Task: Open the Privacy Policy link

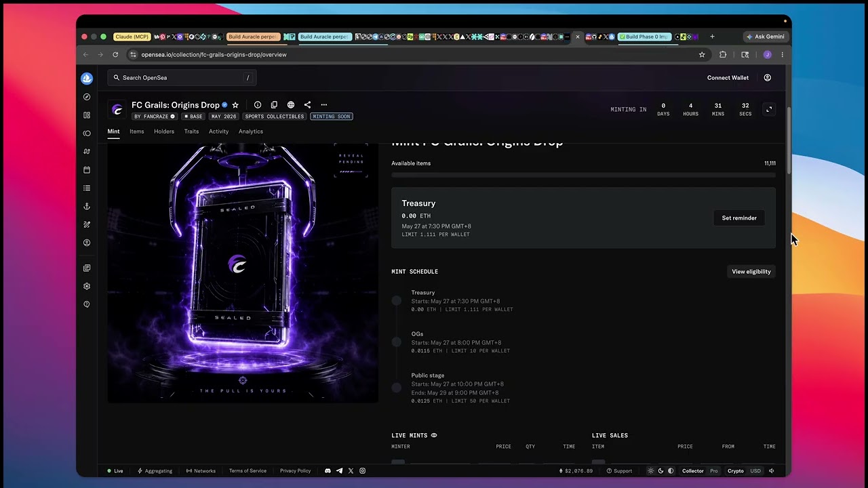Action: click(295, 471)
